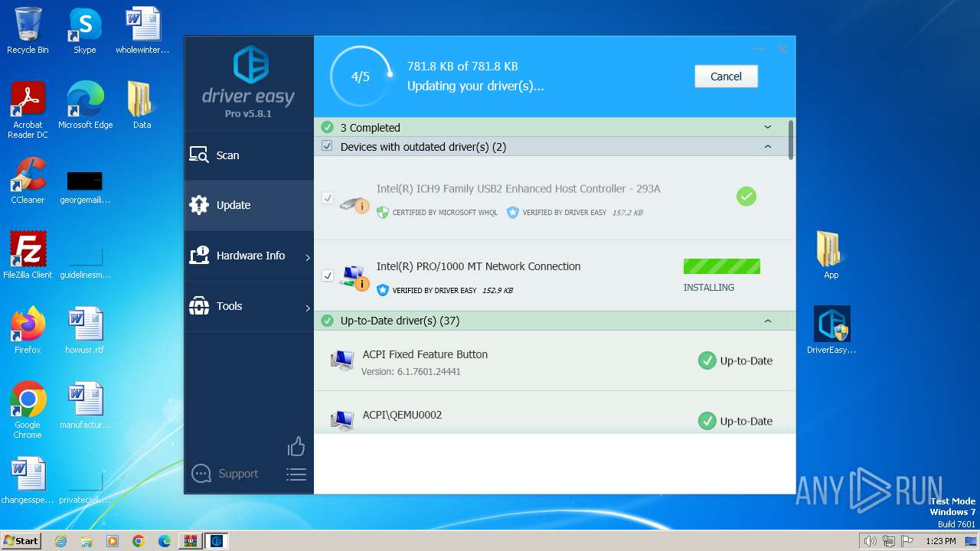Expand the Tools submenu arrow

click(x=308, y=308)
